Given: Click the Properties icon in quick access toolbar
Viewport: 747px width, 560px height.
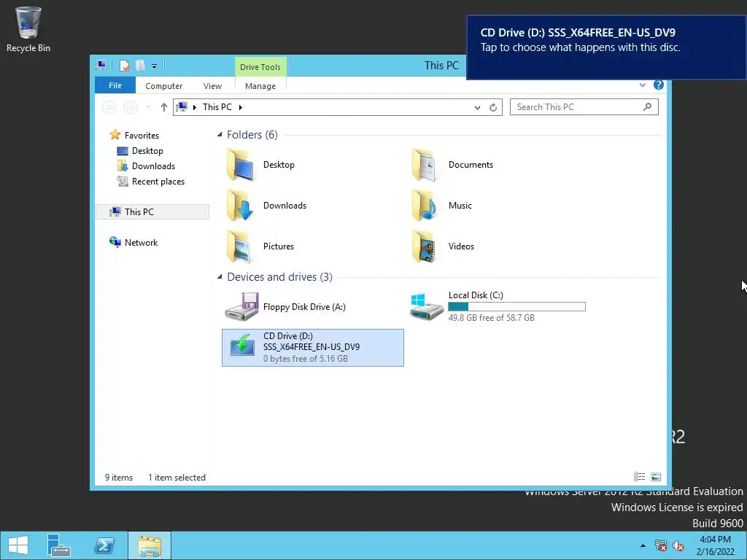Looking at the screenshot, I should (x=124, y=66).
